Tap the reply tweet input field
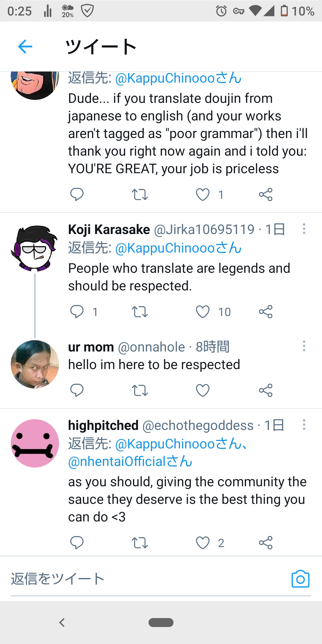 tap(143, 579)
